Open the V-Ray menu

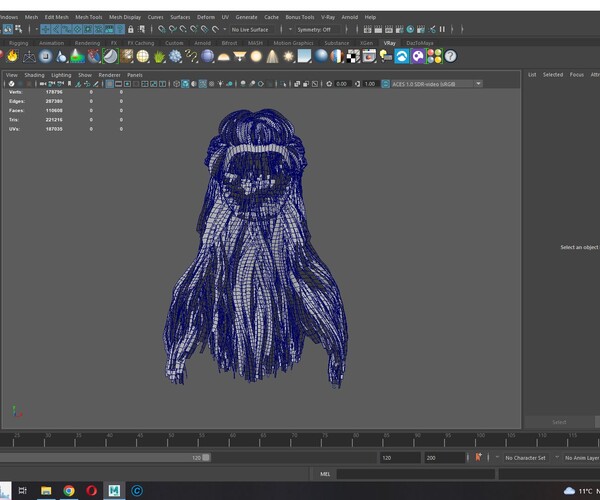click(328, 17)
